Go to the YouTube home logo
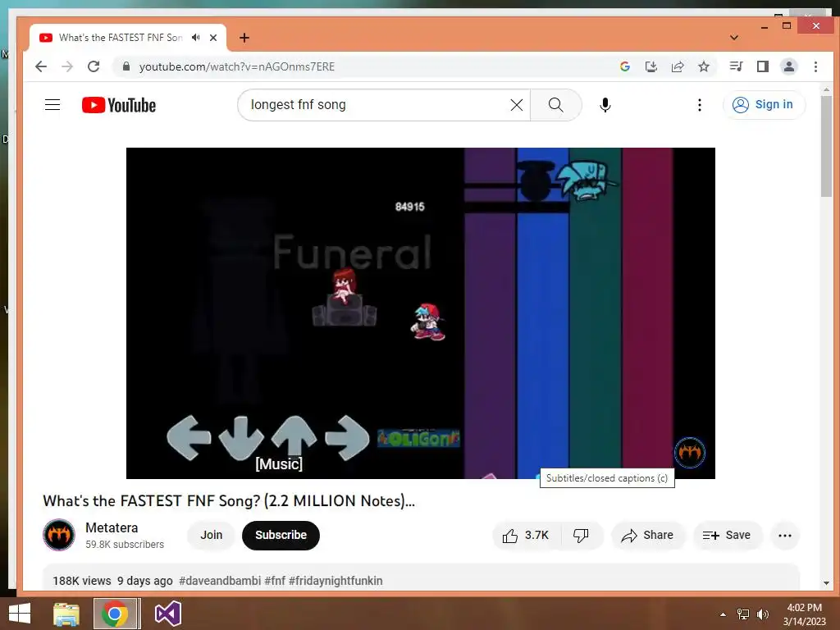 pyautogui.click(x=119, y=105)
